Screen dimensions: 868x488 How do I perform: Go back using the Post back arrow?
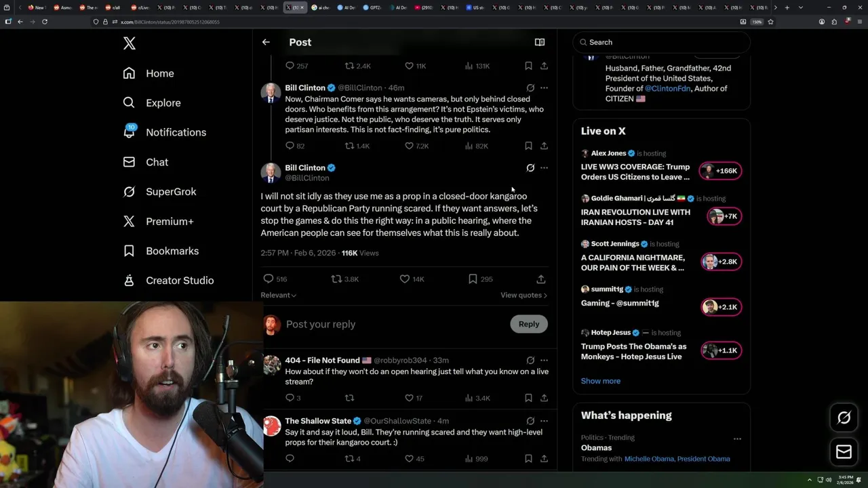pos(266,42)
